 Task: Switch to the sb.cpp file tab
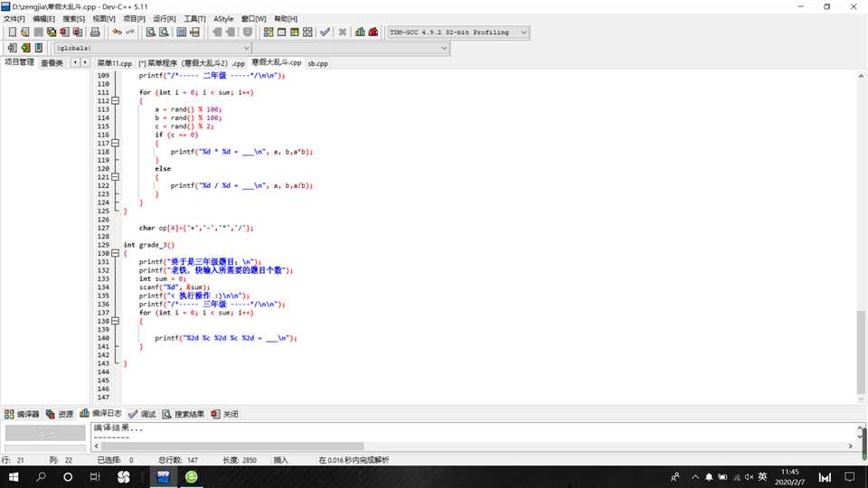tap(317, 63)
